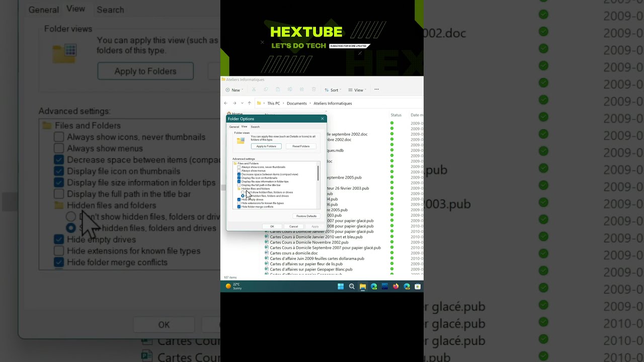Launch Firefox from the taskbar

coord(396,287)
